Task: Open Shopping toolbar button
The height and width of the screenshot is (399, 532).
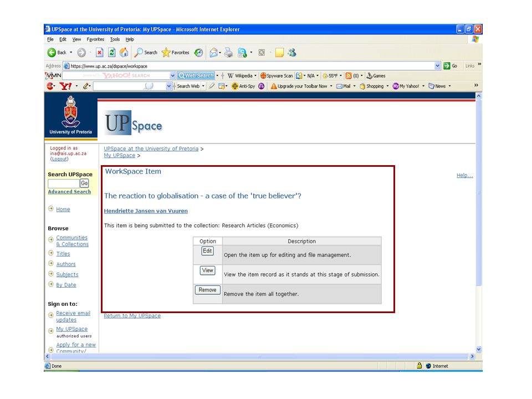Action: coord(371,86)
